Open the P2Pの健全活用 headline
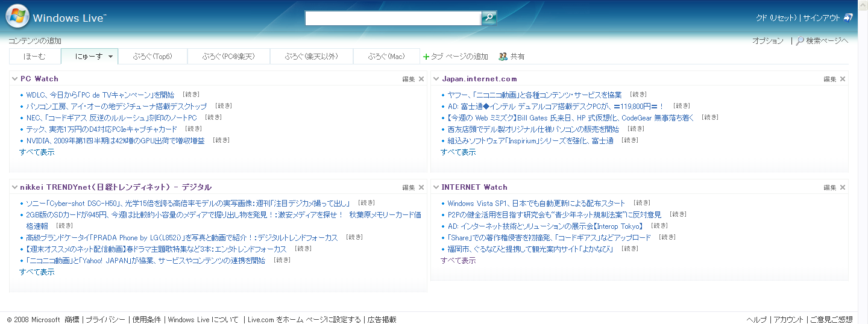The width and height of the screenshot is (868, 324). [x=554, y=214]
